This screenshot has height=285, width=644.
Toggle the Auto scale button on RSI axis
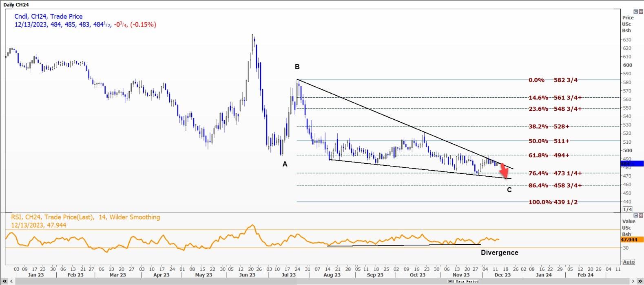point(629,262)
